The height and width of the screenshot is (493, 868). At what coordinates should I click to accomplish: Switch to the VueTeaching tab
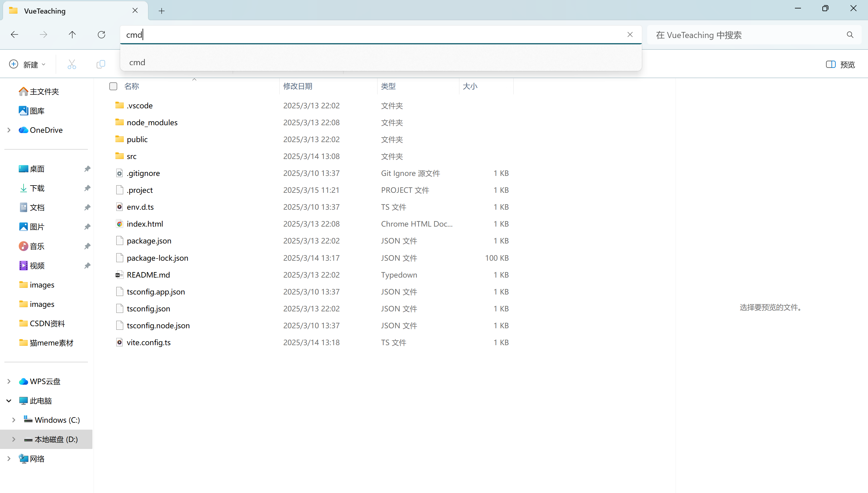pyautogui.click(x=68, y=11)
